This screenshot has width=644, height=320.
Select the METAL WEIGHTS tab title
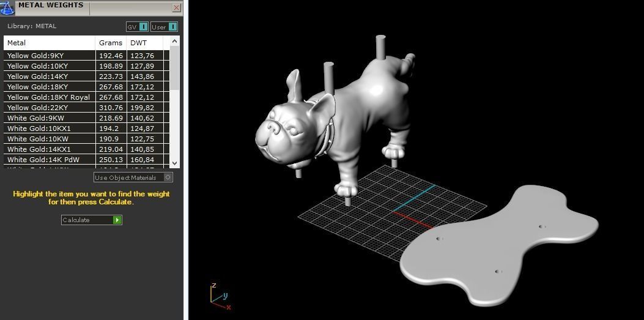51,6
